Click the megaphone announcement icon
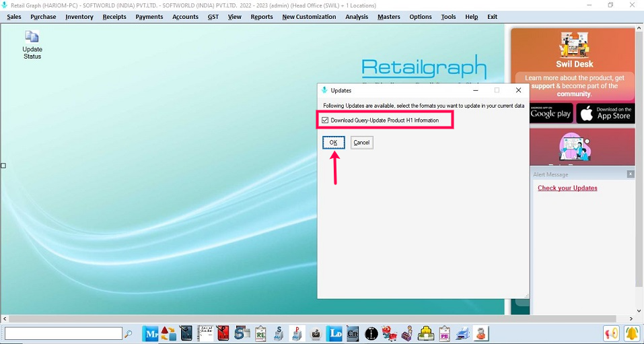The height and width of the screenshot is (344, 644). coord(612,333)
